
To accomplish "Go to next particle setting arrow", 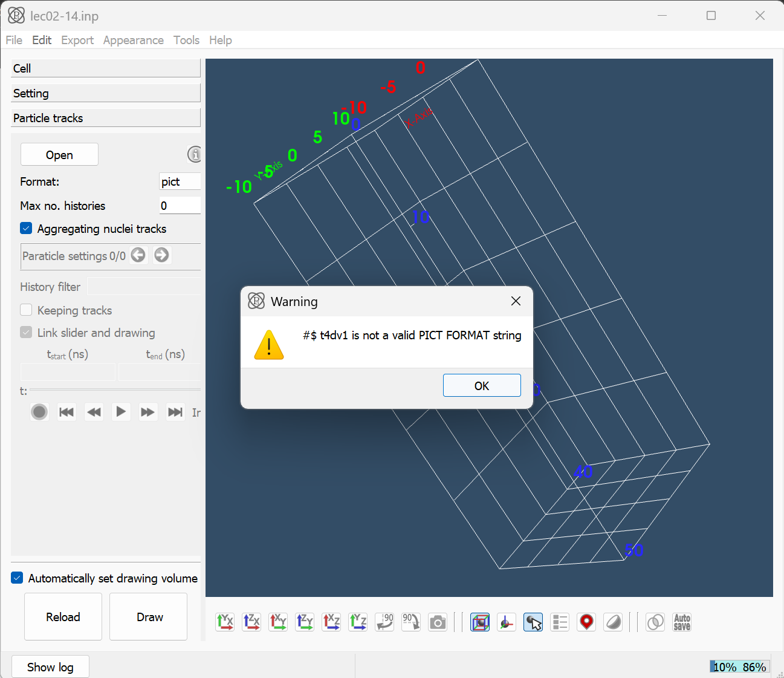I will 161,255.
